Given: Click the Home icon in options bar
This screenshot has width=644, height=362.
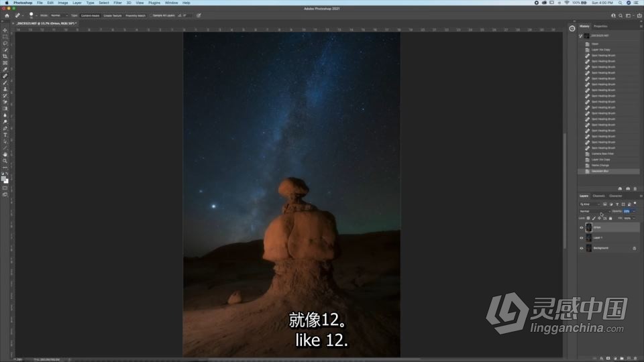Looking at the screenshot, I should click(x=7, y=15).
